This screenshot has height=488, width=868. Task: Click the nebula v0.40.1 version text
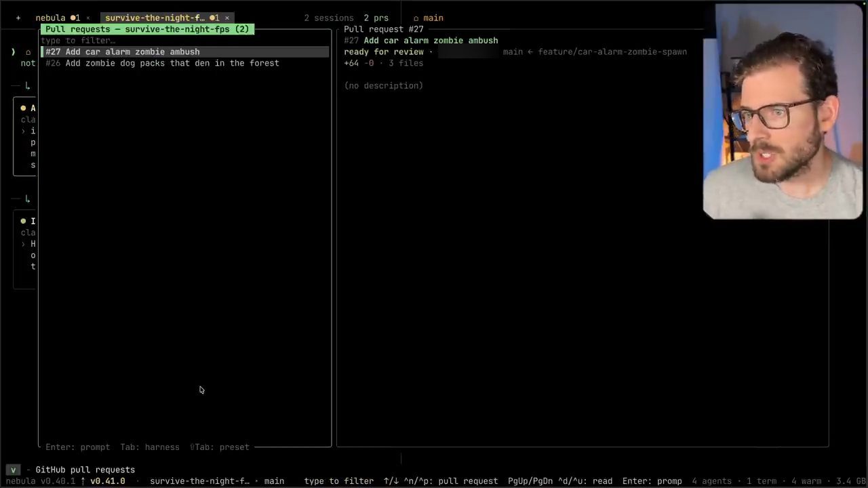pos(41,481)
